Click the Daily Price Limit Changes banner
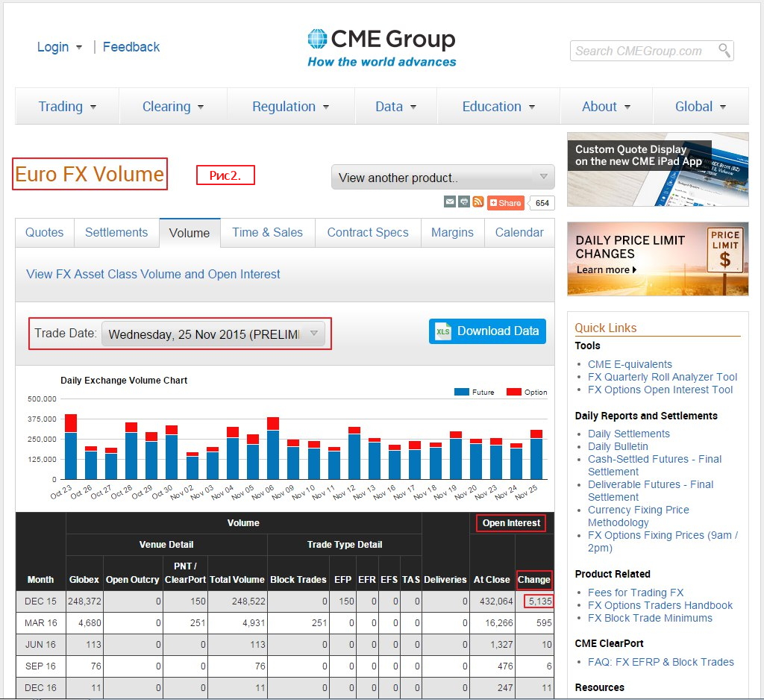The image size is (764, 700). [658, 259]
